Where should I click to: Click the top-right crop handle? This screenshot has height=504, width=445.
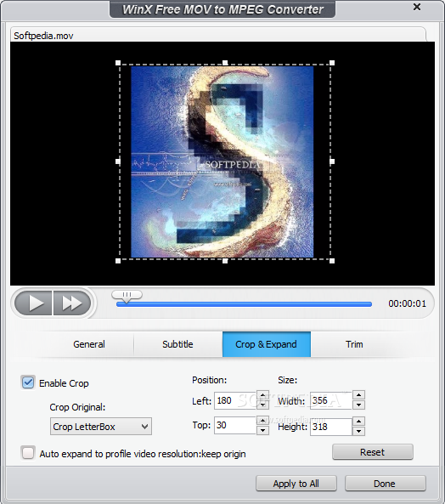(x=332, y=63)
